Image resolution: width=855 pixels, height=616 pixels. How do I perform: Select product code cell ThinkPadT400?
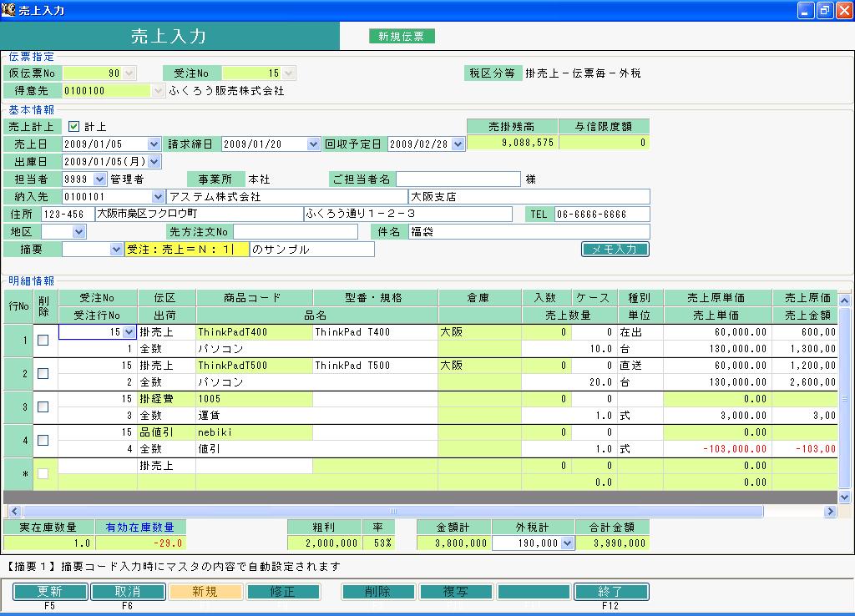[x=254, y=332]
